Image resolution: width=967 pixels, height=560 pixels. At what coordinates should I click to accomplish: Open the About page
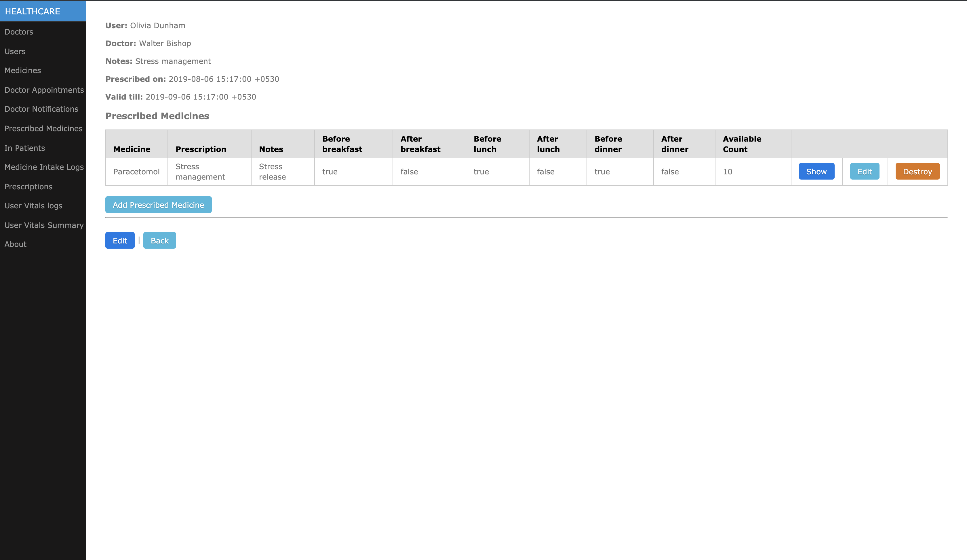pyautogui.click(x=15, y=244)
